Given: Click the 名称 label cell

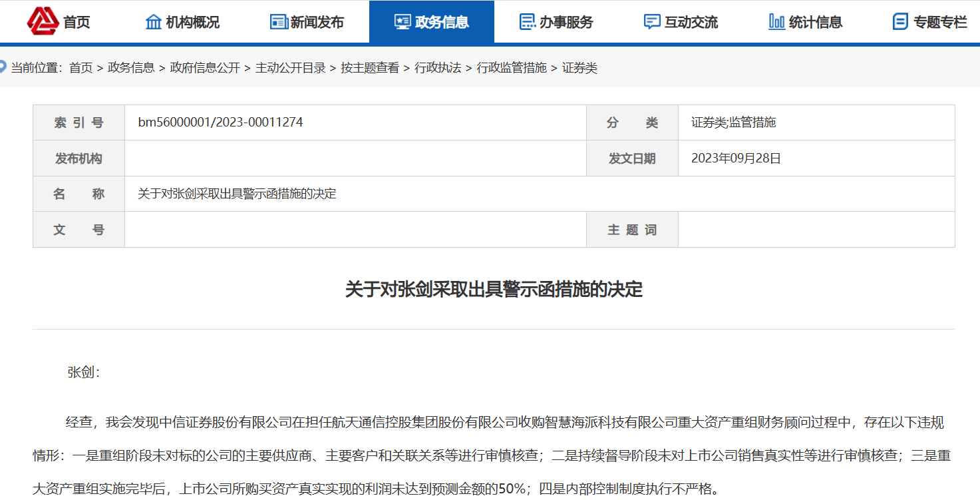Looking at the screenshot, I should (x=79, y=194).
